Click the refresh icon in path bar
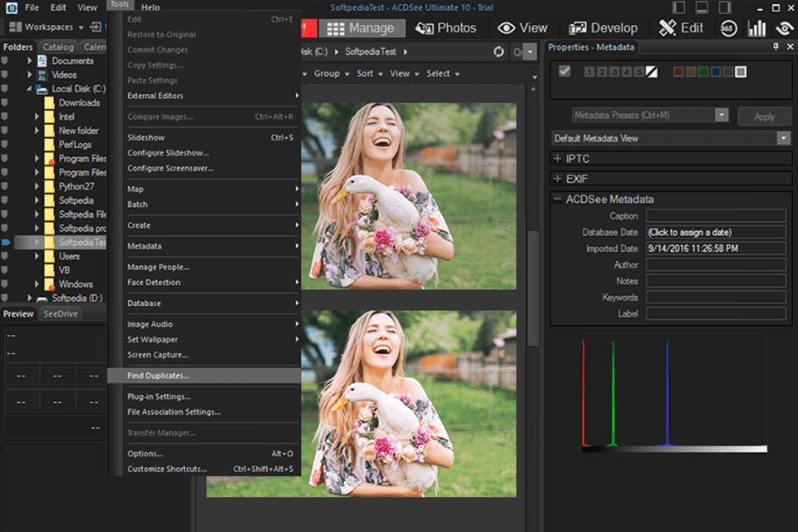 point(498,52)
